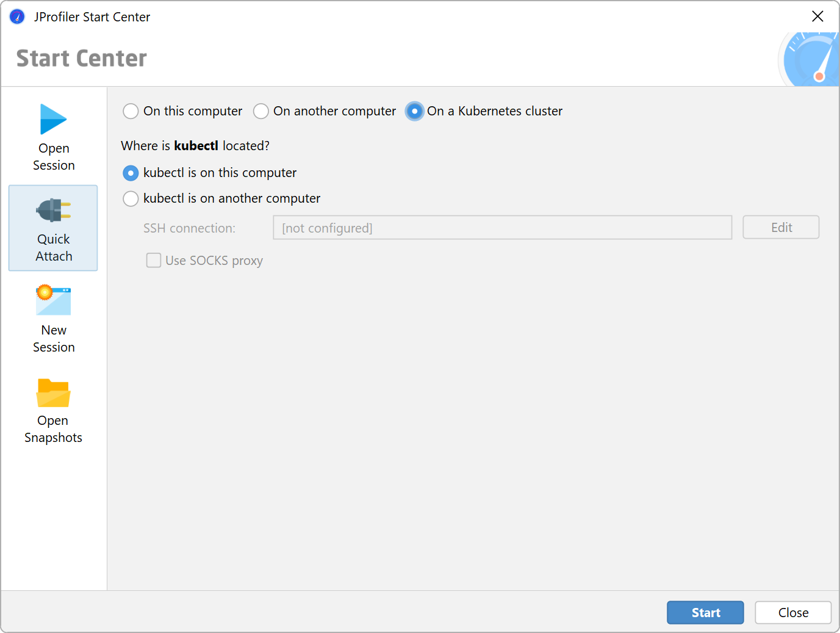The width and height of the screenshot is (840, 633).
Task: Close the JProfiler Start Center window
Action: point(818,16)
